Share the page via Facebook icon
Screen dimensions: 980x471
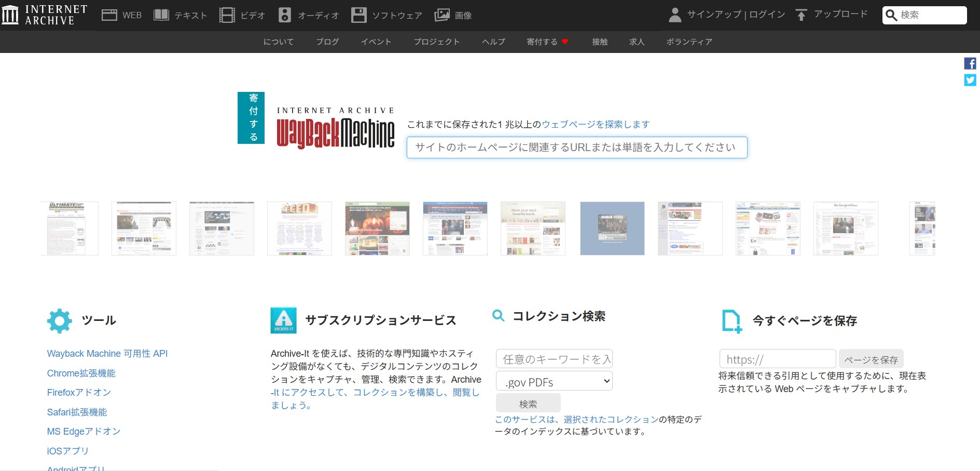(x=970, y=63)
